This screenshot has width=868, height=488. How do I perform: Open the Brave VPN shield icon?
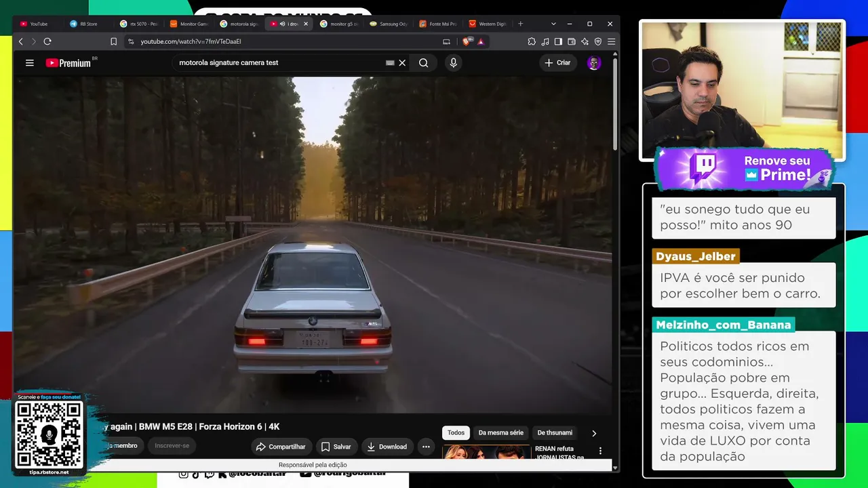[x=598, y=41]
